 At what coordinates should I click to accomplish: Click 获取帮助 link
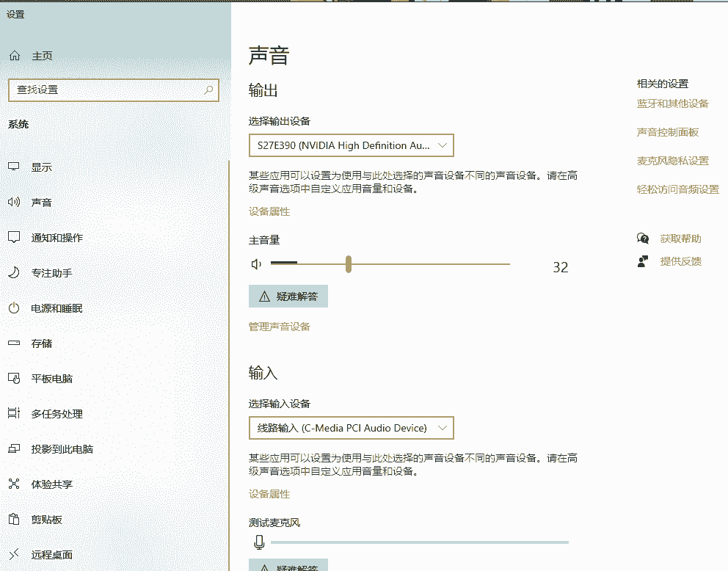(680, 239)
